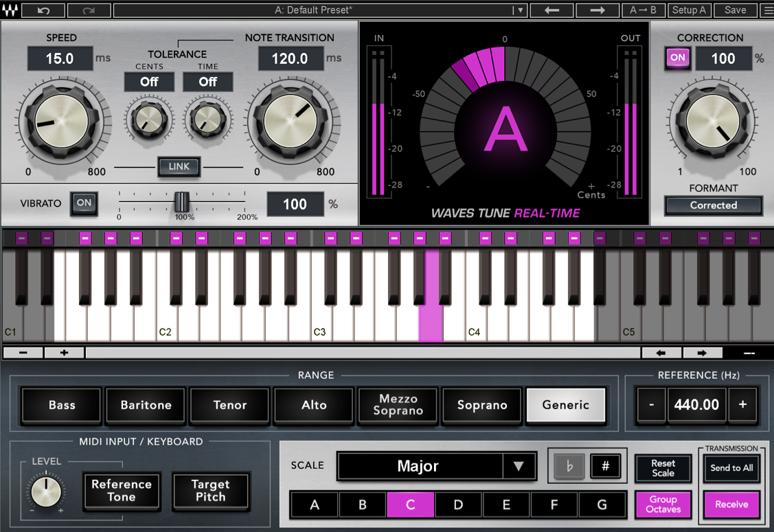Click the vibrato amount slider

pyautogui.click(x=181, y=200)
